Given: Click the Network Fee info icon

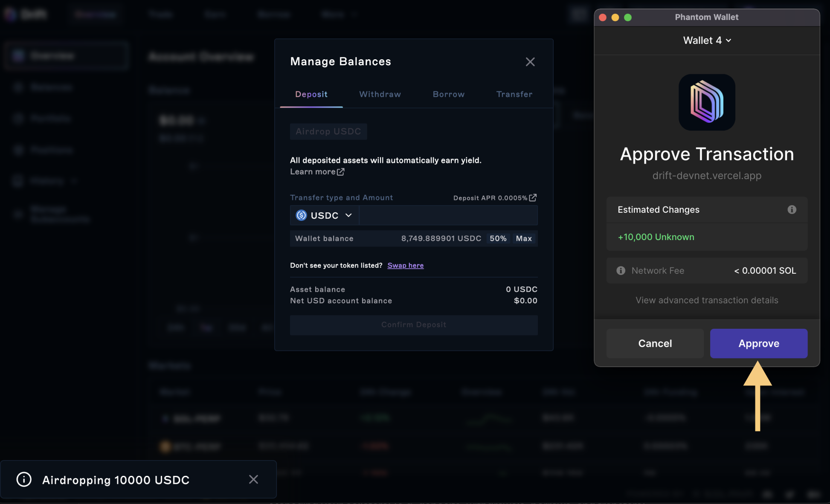Looking at the screenshot, I should (621, 270).
